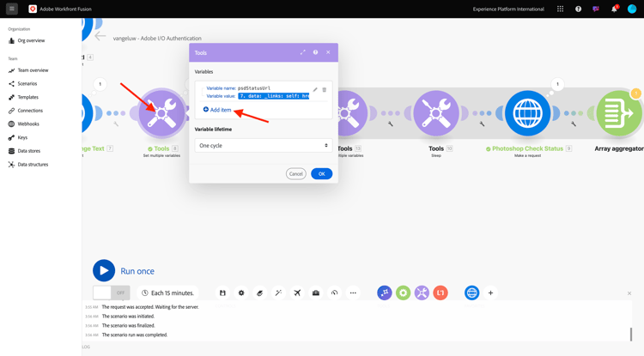Click the plus icon to add favorite

coord(490,293)
